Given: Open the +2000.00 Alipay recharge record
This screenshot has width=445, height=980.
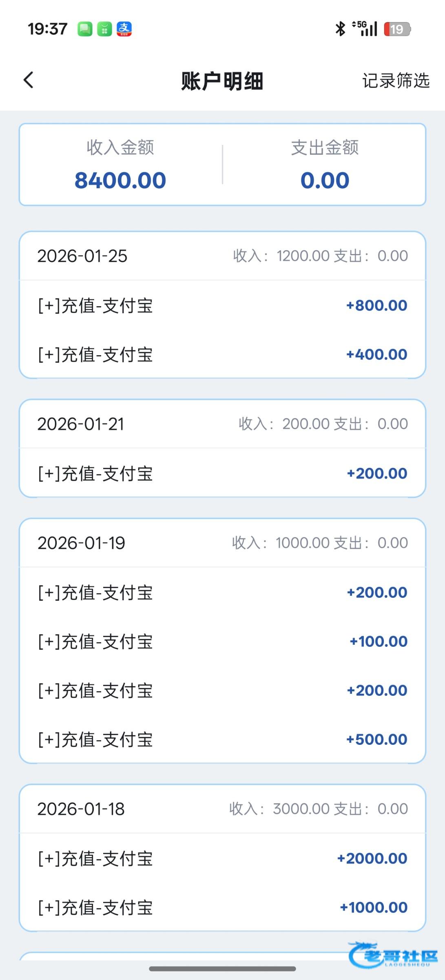Looking at the screenshot, I should click(x=222, y=858).
